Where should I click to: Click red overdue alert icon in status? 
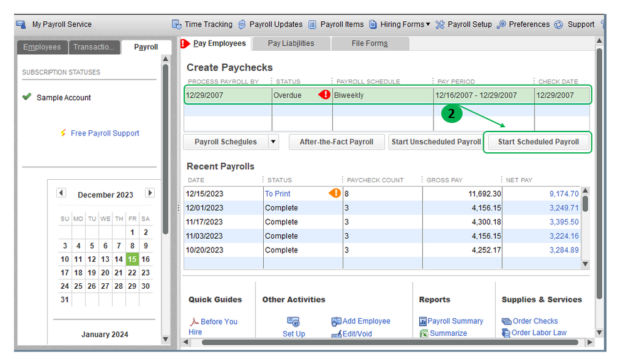point(325,95)
